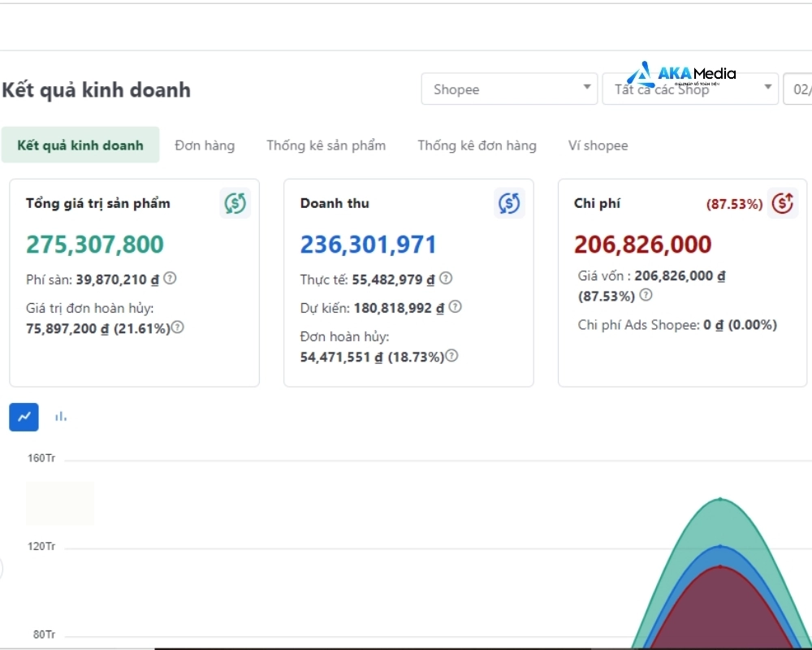This screenshot has width=812, height=650.
Task: Expand the Tất cả các Shop dropdown
Action: [689, 89]
